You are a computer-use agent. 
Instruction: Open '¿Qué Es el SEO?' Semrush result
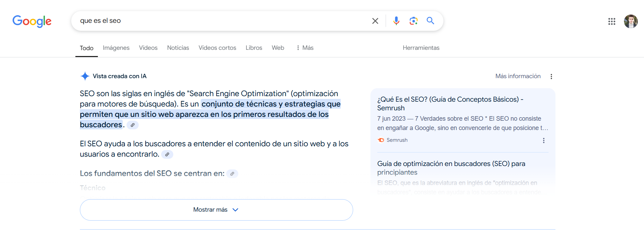pyautogui.click(x=450, y=104)
